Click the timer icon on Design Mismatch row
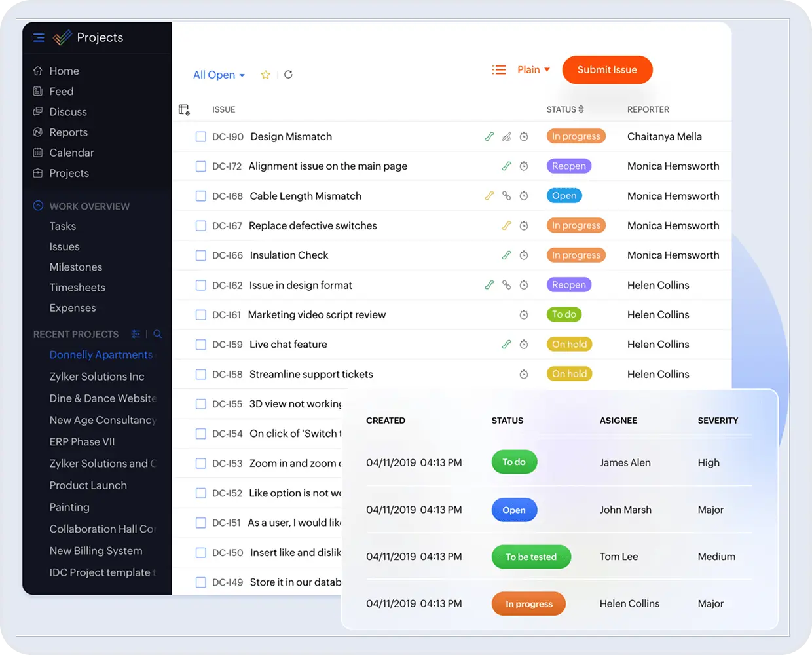This screenshot has width=812, height=655. tap(524, 137)
